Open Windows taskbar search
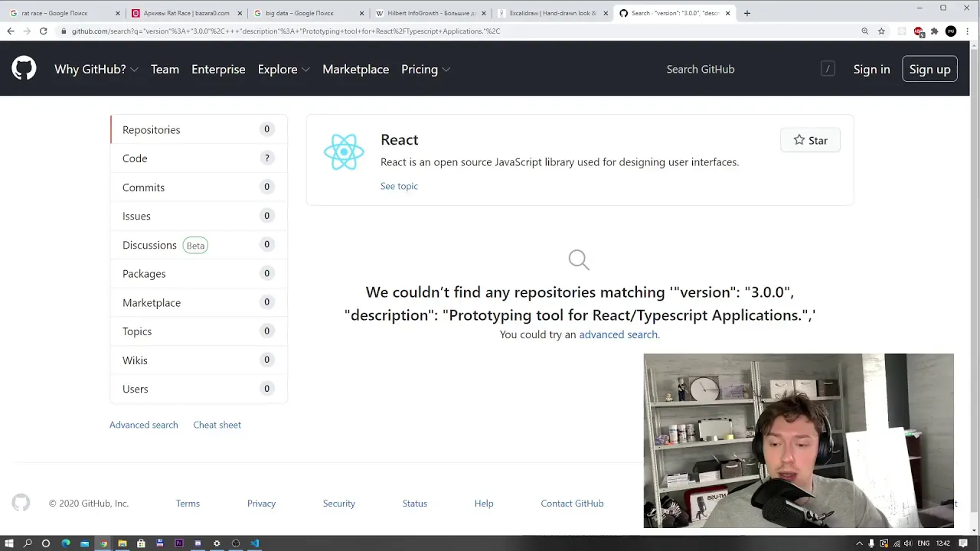The height and width of the screenshot is (551, 980). [x=28, y=543]
